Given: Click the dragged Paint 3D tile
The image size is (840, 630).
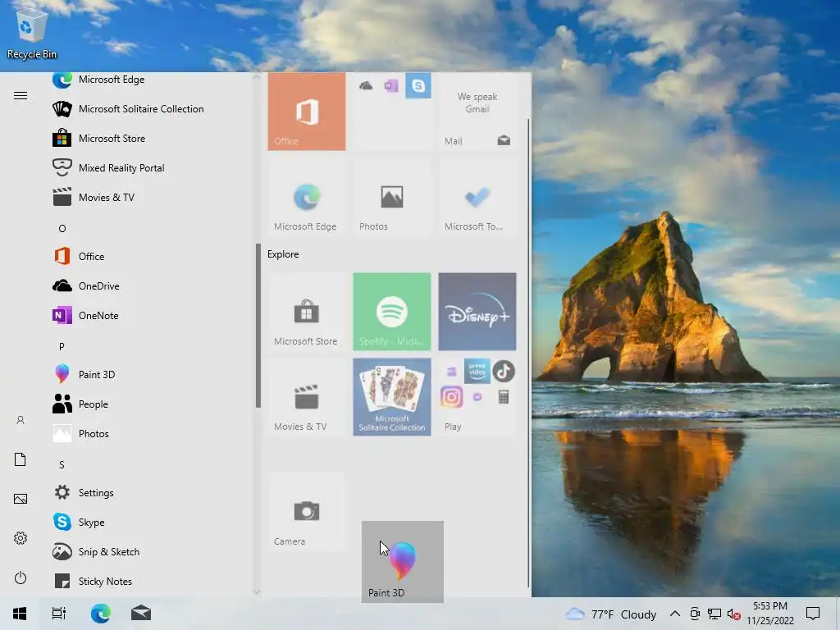Looking at the screenshot, I should click(x=402, y=561).
